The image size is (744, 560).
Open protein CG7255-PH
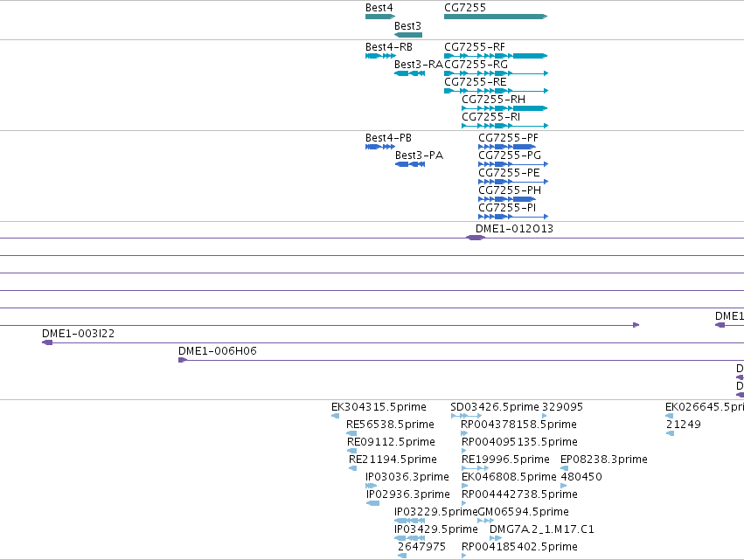pos(507,199)
